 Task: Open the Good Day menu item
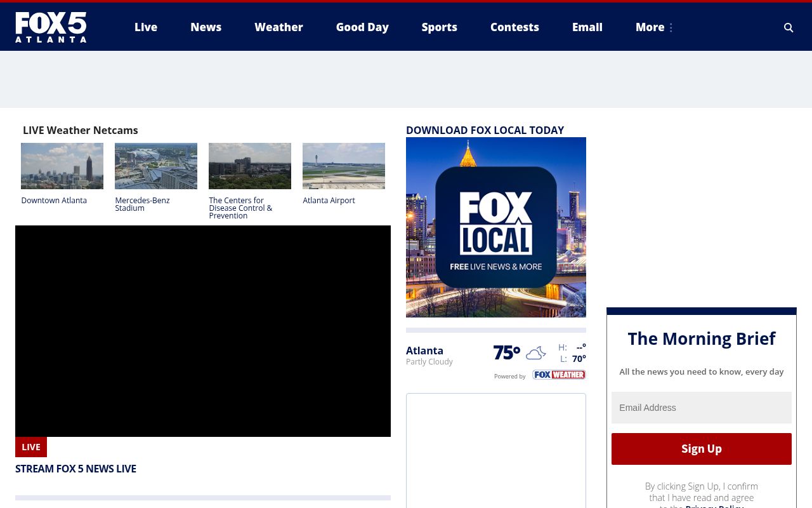point(362,27)
